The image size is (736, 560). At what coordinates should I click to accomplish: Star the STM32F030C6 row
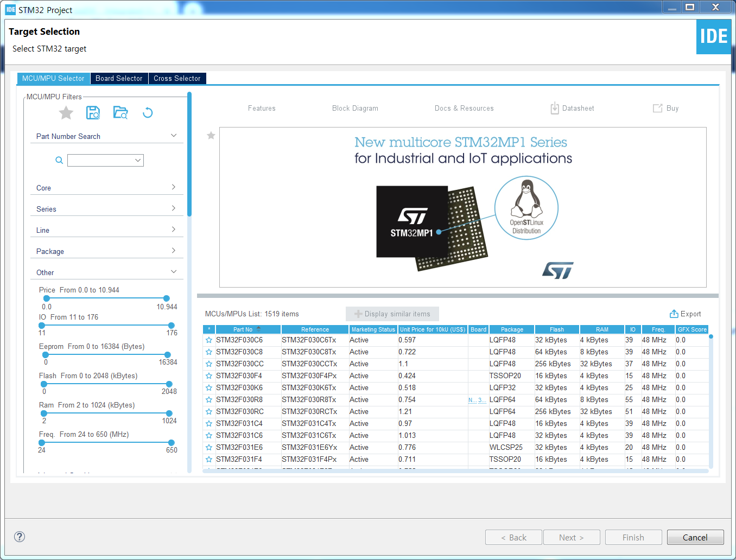click(x=209, y=340)
